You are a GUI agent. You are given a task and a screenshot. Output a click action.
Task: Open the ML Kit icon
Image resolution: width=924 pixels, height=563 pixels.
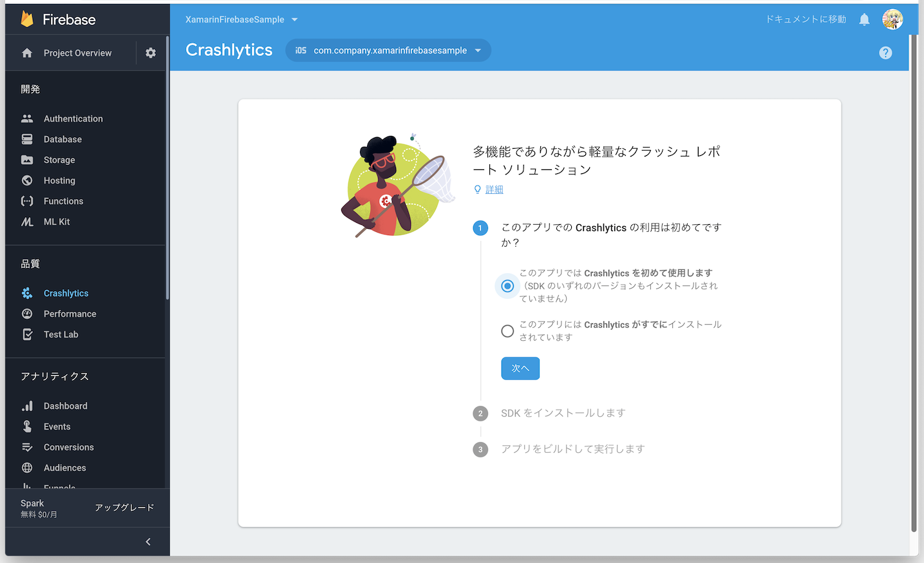coord(26,222)
